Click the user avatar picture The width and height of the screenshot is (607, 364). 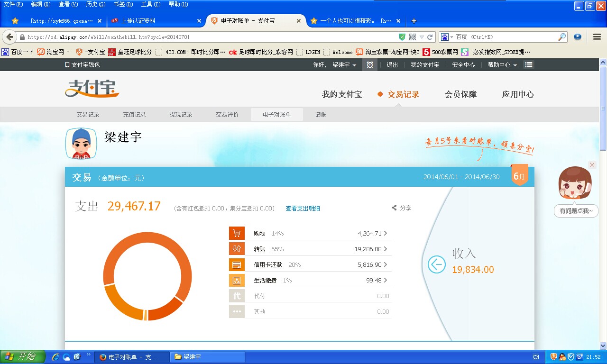(x=82, y=143)
